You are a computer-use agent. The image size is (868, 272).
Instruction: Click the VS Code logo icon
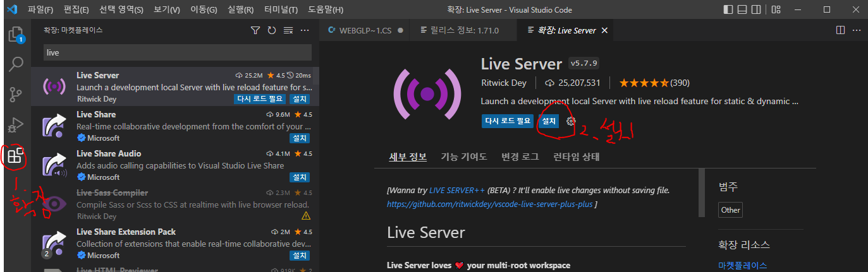[x=12, y=9]
